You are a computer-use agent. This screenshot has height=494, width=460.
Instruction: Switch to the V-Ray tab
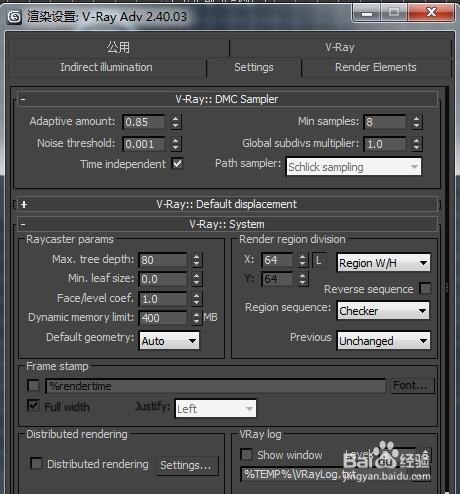[340, 47]
